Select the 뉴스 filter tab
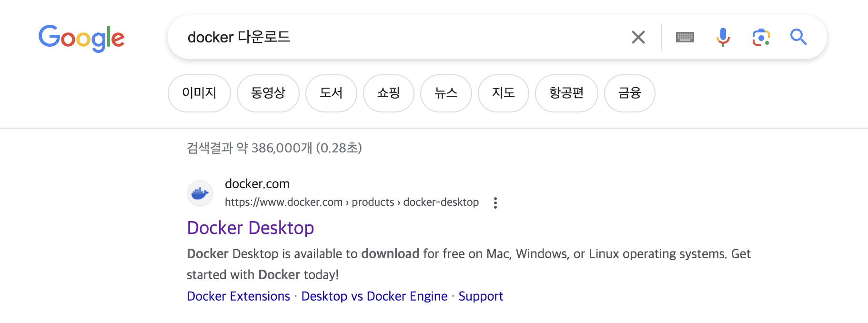Screen dimensions: 868x323 [x=446, y=93]
